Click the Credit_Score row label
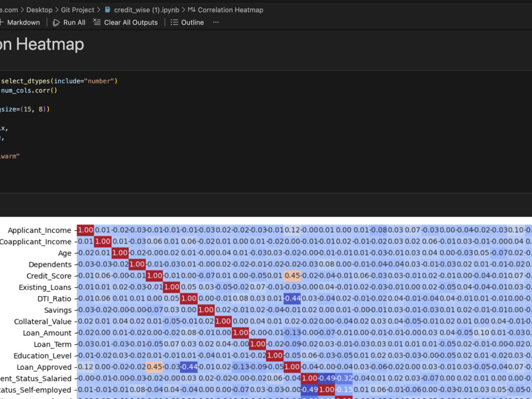 [x=49, y=276]
